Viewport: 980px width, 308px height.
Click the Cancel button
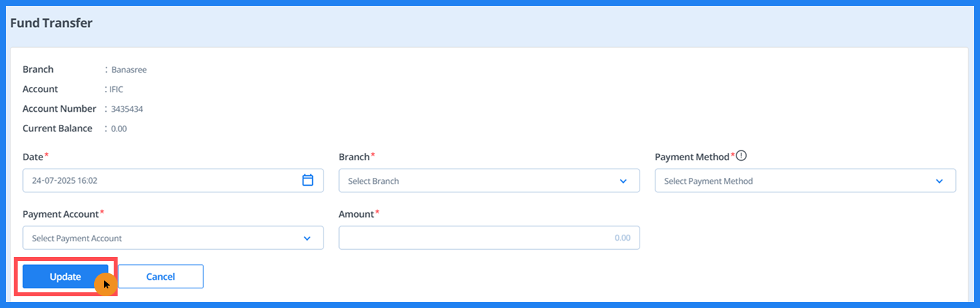(161, 277)
